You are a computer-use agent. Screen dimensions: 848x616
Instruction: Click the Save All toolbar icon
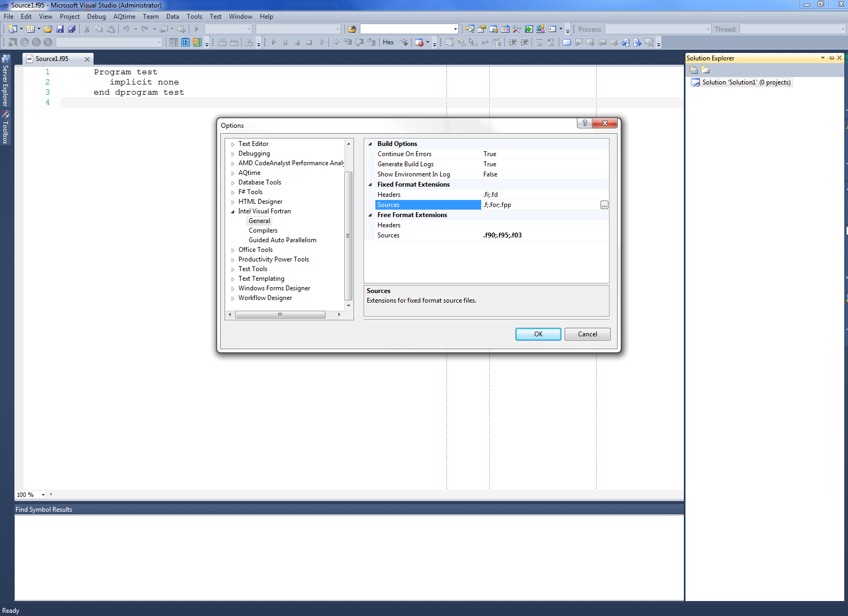coord(72,29)
